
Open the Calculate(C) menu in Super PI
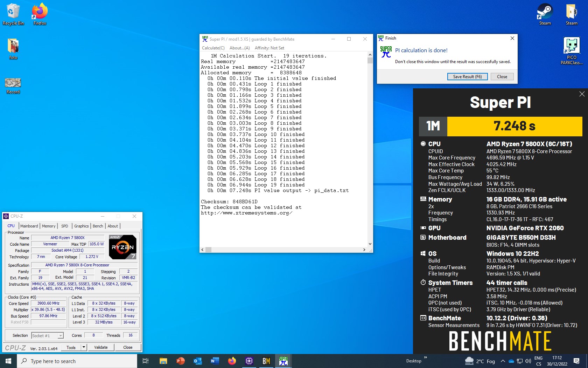pos(213,48)
